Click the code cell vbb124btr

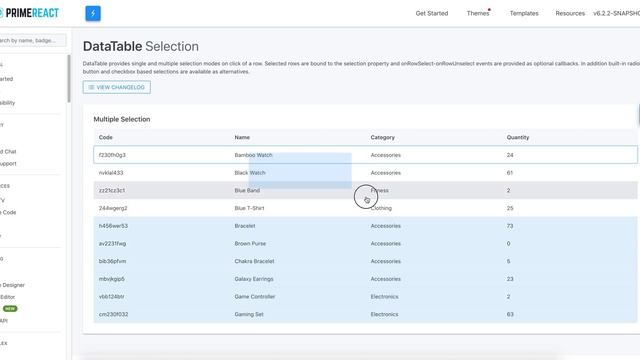(x=111, y=296)
